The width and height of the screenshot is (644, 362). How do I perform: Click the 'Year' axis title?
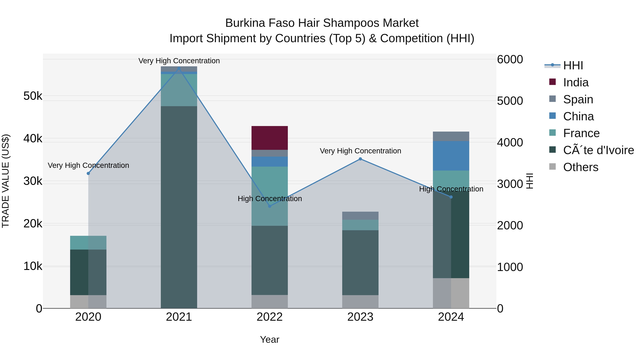[x=270, y=340]
